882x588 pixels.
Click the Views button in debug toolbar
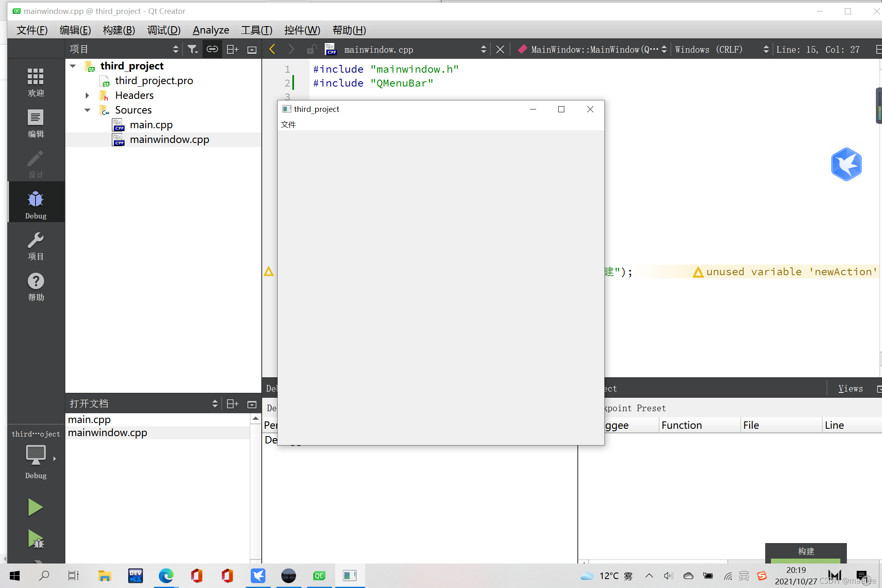pyautogui.click(x=851, y=388)
